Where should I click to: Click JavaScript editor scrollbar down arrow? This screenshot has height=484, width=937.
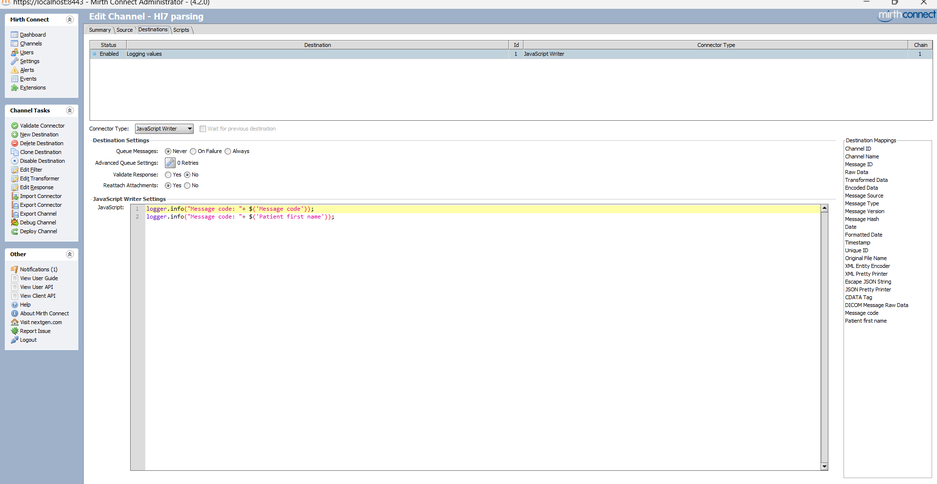pyautogui.click(x=825, y=467)
